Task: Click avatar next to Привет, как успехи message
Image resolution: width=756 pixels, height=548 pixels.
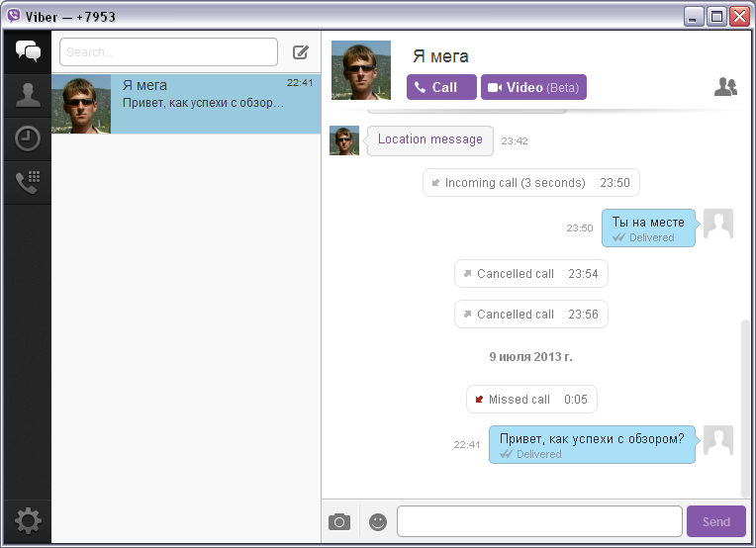Action: [x=718, y=440]
